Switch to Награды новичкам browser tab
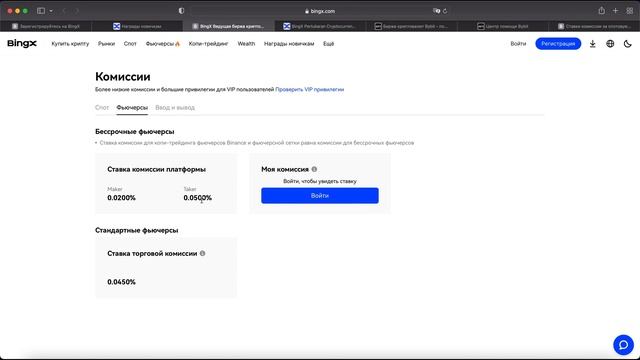The height and width of the screenshot is (360, 640). [137, 26]
